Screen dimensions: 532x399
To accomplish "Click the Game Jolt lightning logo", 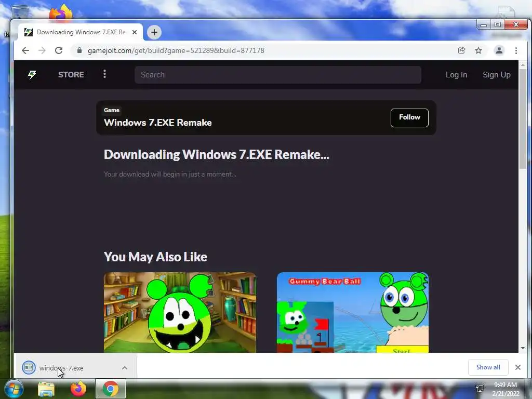I will coord(32,75).
